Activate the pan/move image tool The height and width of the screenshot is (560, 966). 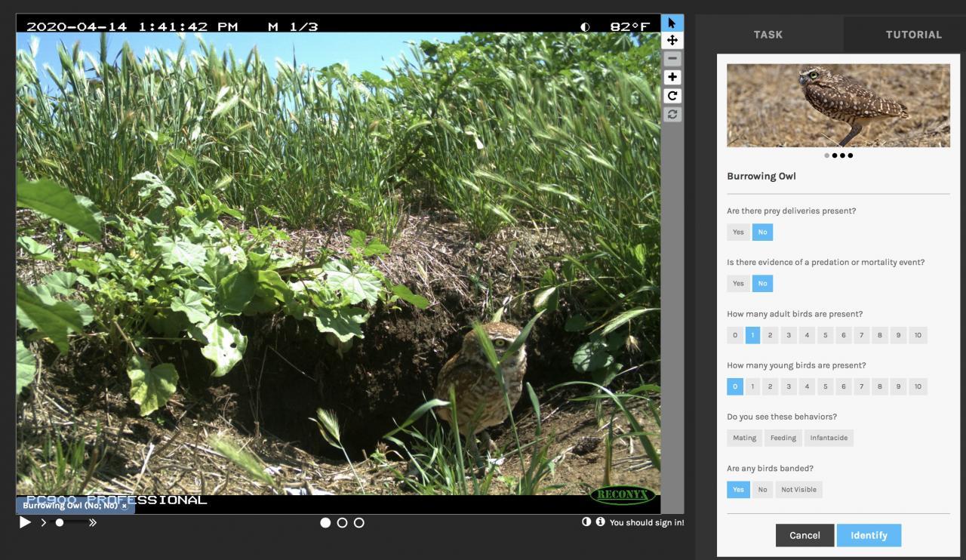click(x=672, y=41)
